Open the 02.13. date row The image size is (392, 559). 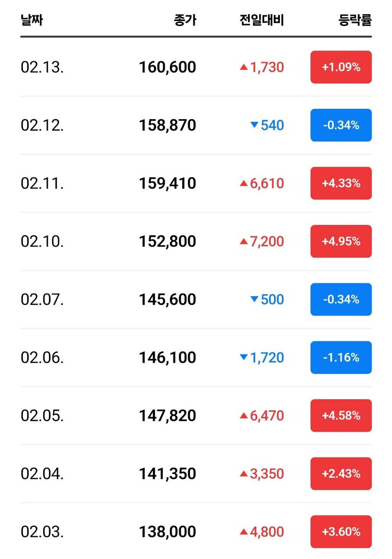(x=196, y=67)
